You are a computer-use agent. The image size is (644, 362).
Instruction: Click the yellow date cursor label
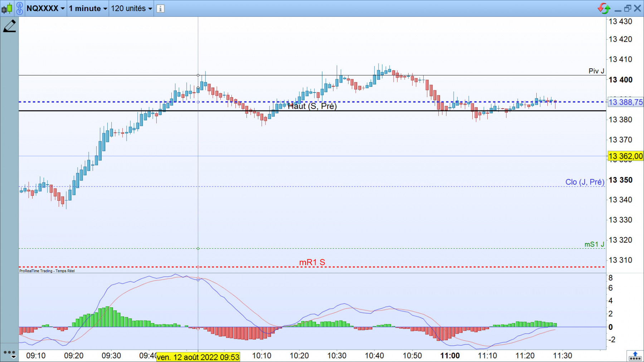[198, 357]
